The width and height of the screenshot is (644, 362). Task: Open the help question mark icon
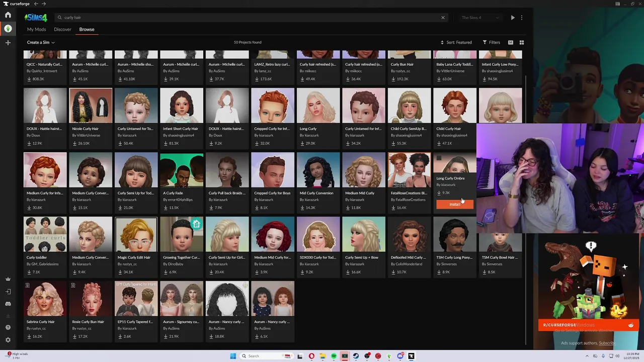[x=8, y=327]
